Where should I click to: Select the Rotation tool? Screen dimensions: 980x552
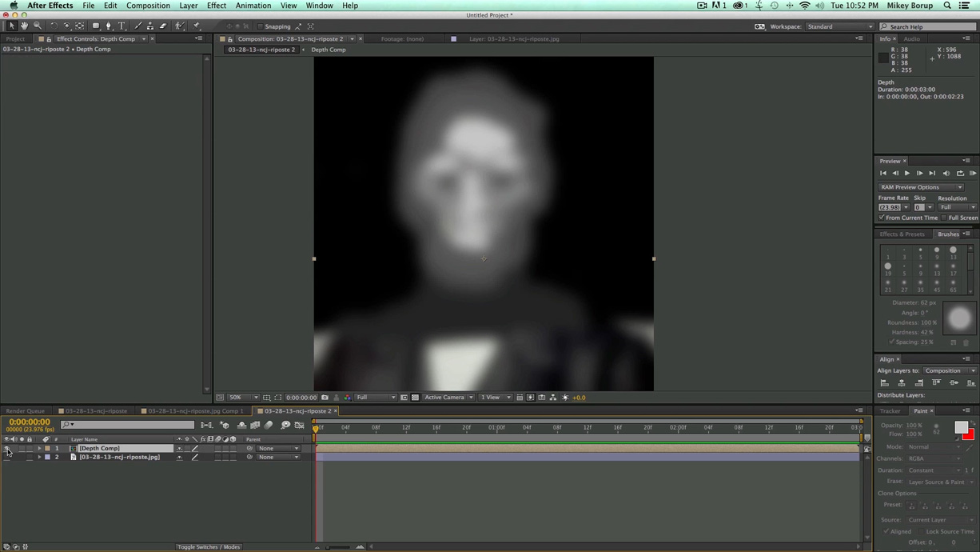54,26
